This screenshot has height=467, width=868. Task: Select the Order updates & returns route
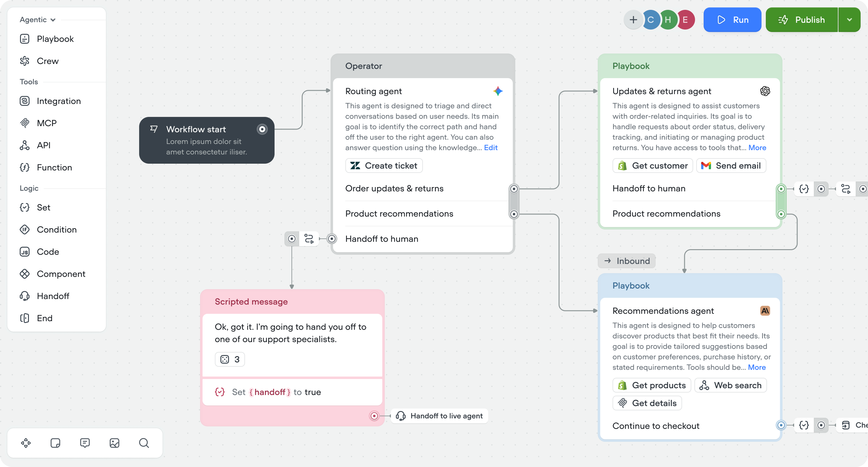point(394,189)
